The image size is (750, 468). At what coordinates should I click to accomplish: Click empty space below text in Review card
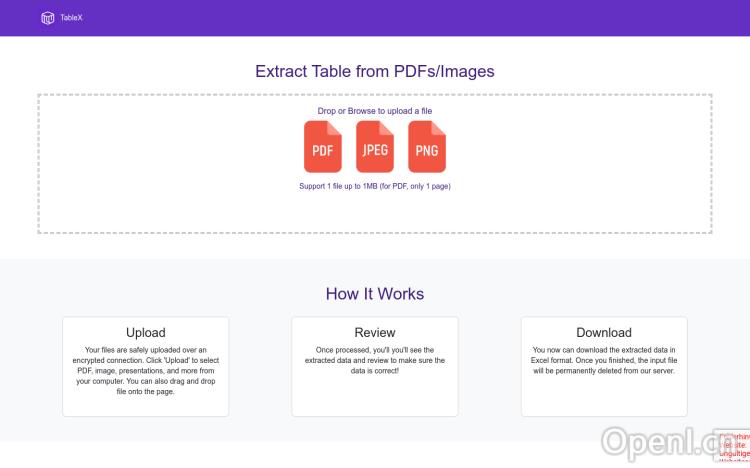375,395
